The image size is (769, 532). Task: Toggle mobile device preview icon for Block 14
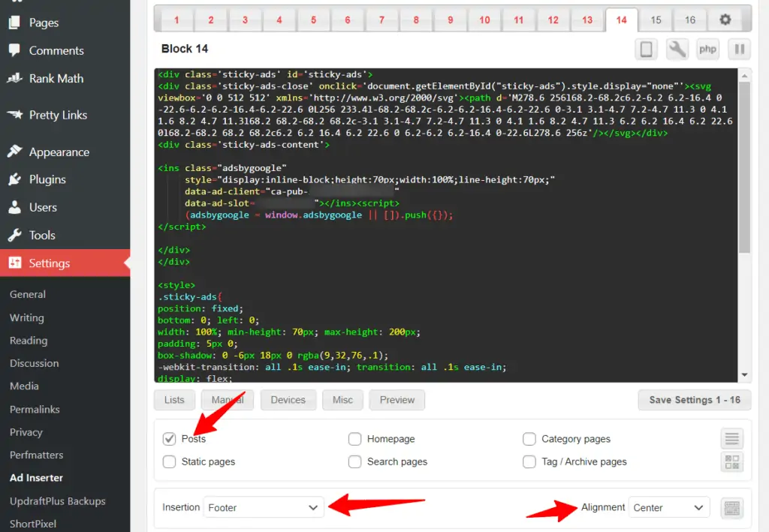pos(646,49)
